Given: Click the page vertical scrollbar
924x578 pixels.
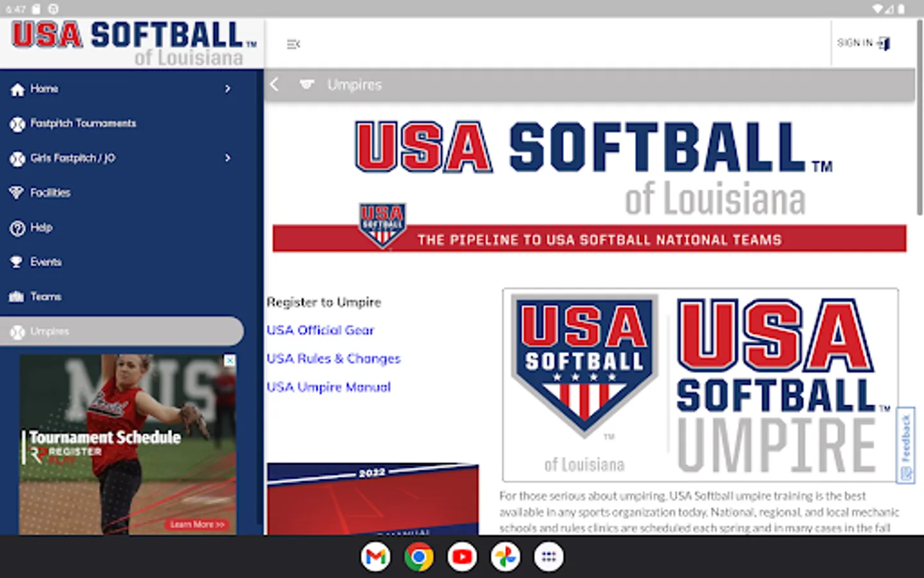Looking at the screenshot, I should tap(920, 119).
